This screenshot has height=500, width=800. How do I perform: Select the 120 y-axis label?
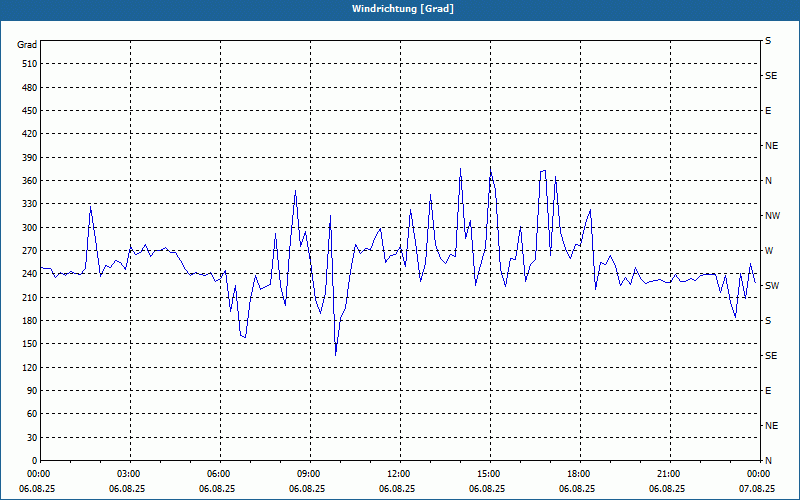(30, 367)
